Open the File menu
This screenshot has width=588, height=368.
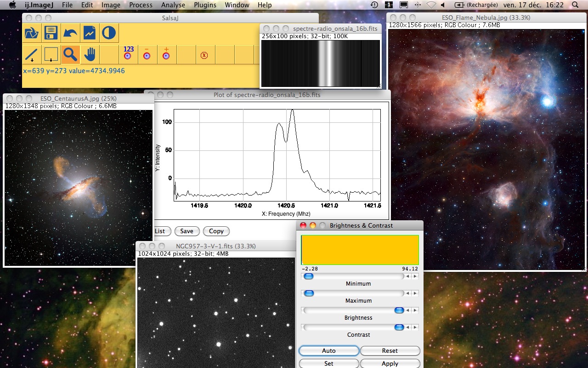pyautogui.click(x=67, y=5)
